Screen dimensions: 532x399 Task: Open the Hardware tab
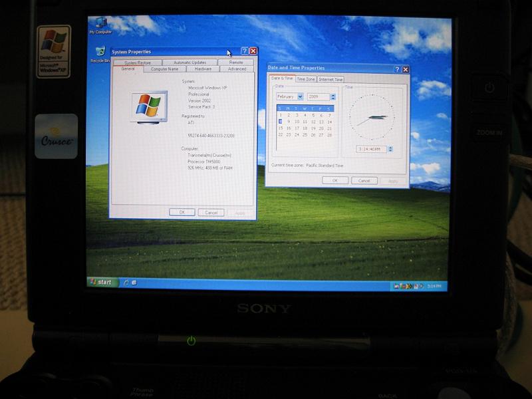tap(203, 69)
